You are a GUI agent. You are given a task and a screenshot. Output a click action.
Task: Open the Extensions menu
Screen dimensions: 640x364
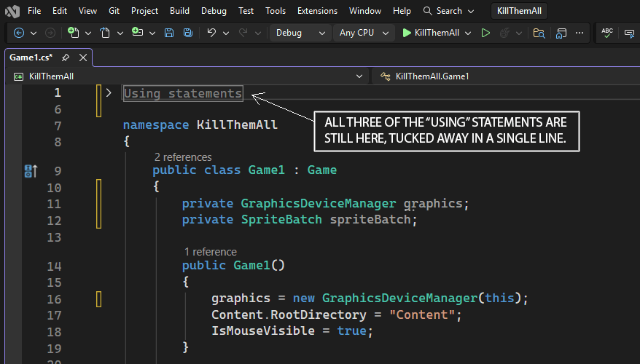point(317,11)
